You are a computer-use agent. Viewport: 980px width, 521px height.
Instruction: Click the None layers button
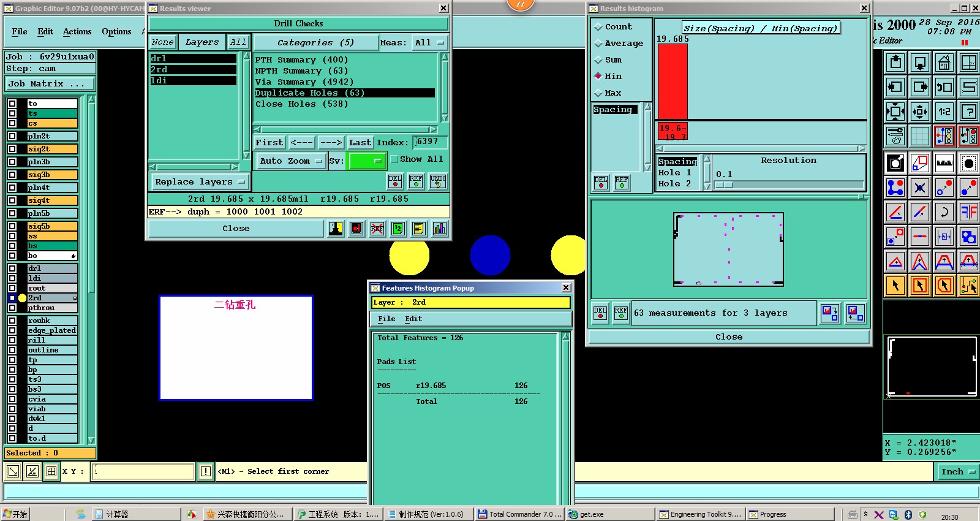click(x=163, y=42)
